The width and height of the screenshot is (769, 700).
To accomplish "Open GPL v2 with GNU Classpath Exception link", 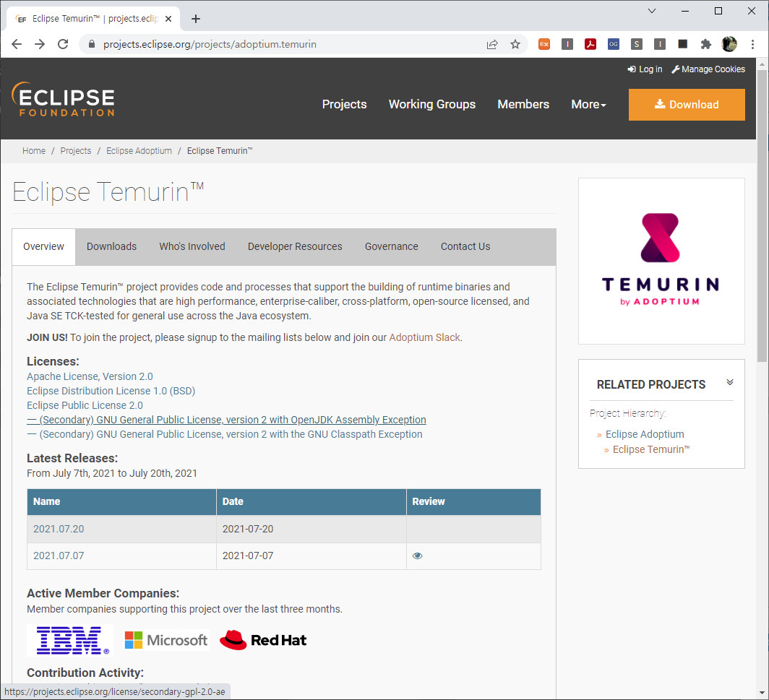I will (224, 434).
